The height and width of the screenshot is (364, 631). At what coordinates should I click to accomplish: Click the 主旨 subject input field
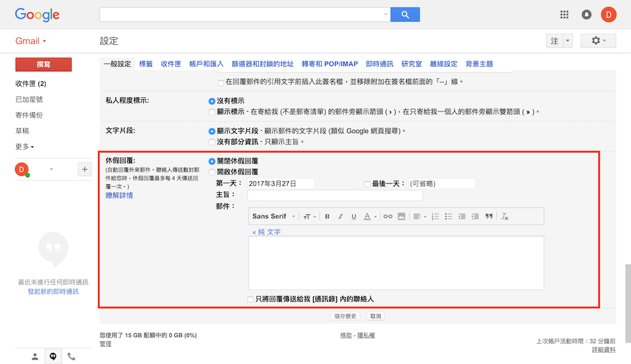click(x=334, y=196)
